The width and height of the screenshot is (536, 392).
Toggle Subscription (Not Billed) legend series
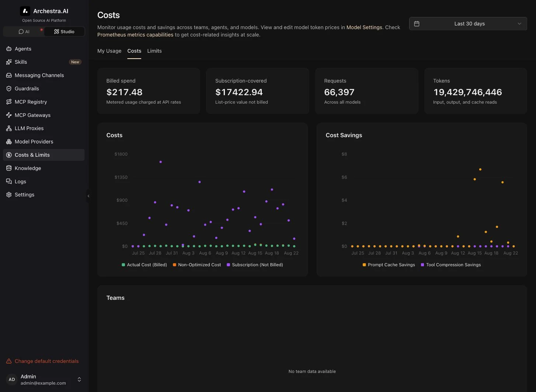255,265
